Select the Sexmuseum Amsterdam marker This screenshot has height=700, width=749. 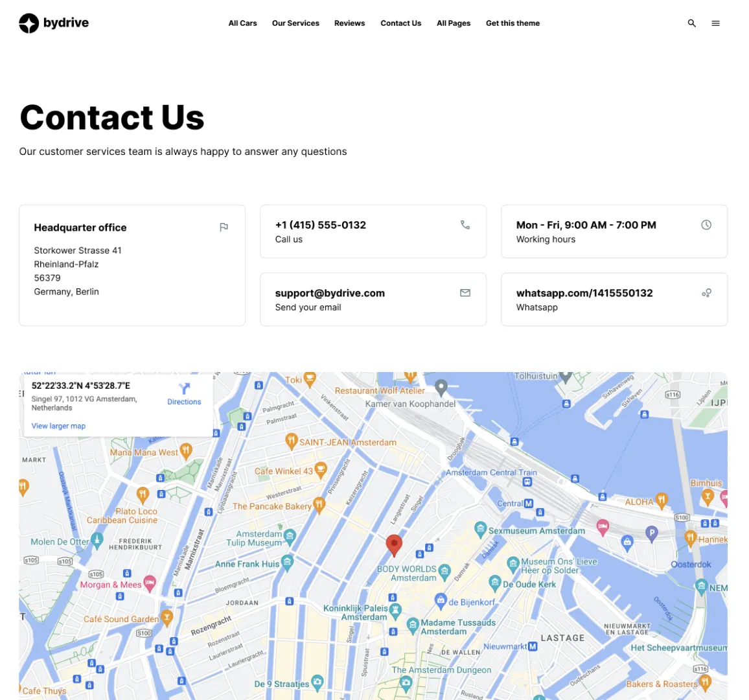click(480, 528)
